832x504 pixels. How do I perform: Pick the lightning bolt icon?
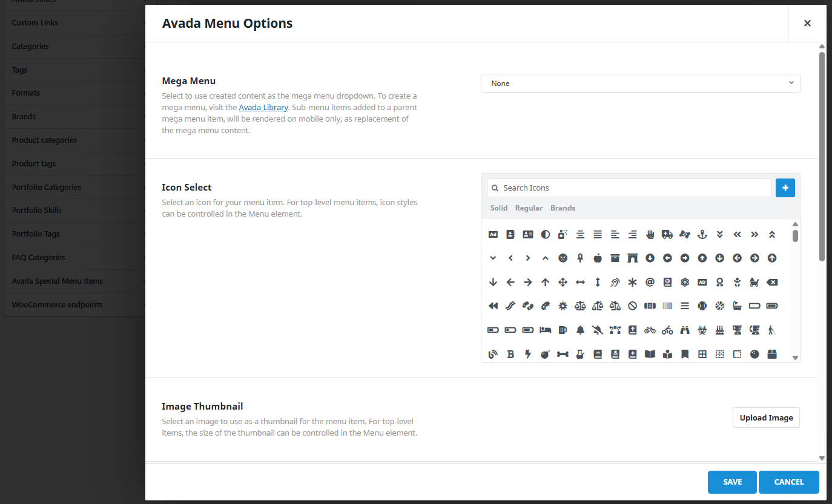coord(528,354)
